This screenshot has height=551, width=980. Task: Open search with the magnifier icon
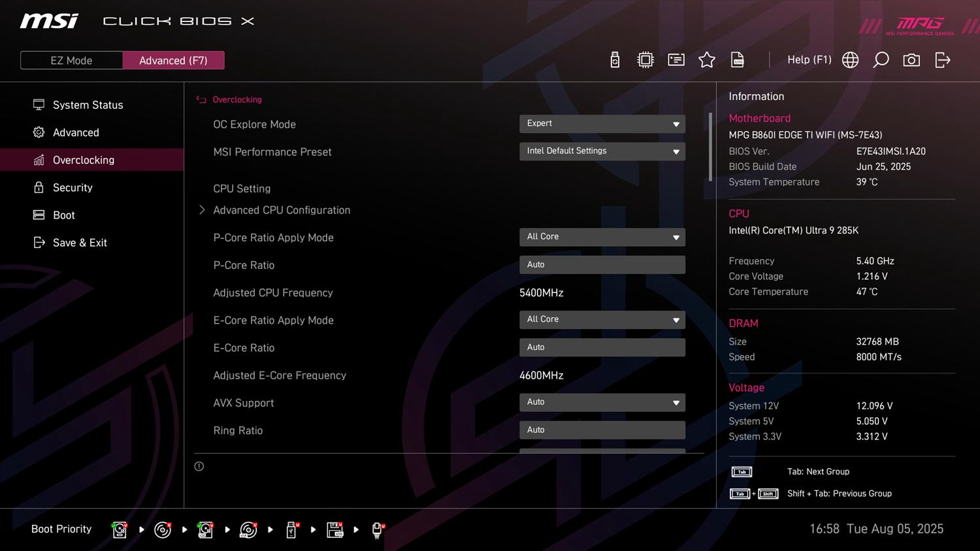coord(881,60)
